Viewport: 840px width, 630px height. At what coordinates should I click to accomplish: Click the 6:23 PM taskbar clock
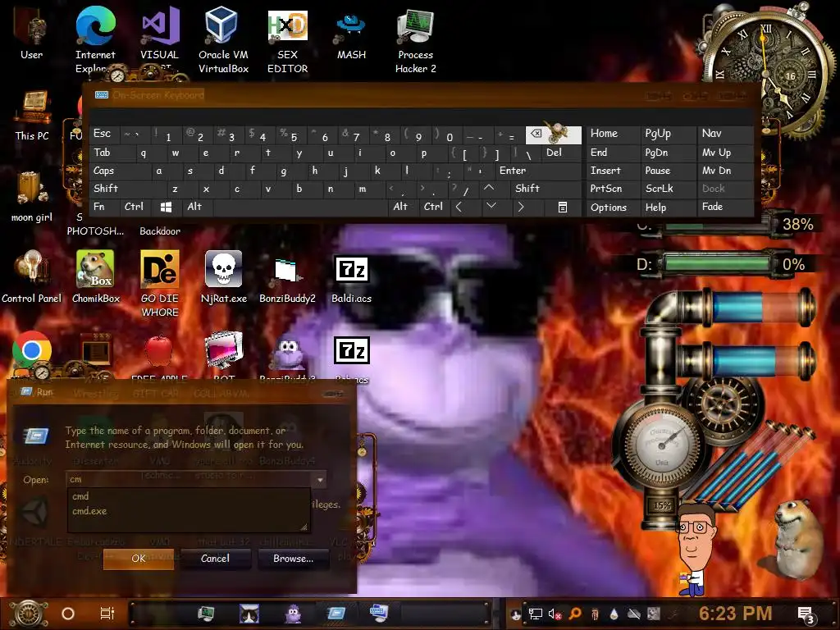(x=736, y=614)
